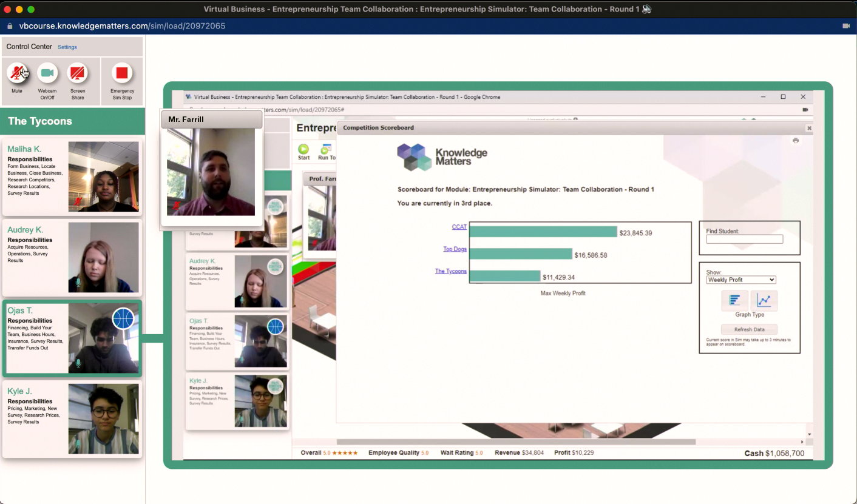This screenshot has height=504, width=857.
Task: Click the browser camera icon in address bar
Action: click(x=846, y=26)
